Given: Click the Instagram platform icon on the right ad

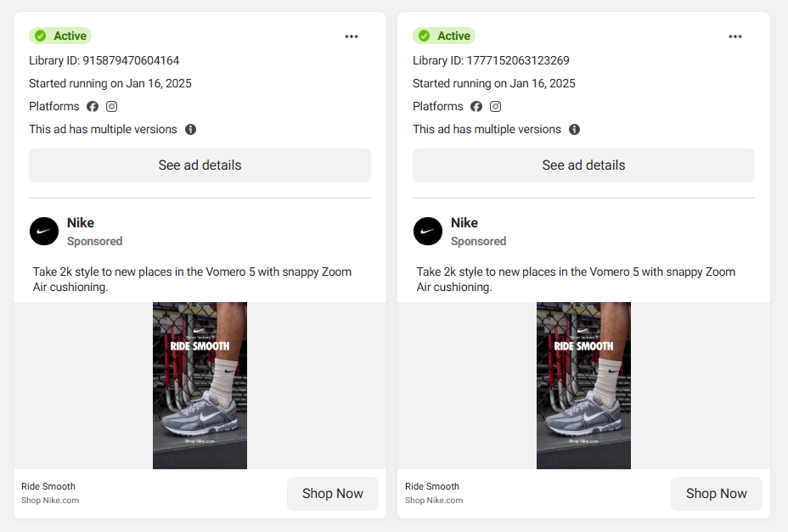Looking at the screenshot, I should [495, 106].
